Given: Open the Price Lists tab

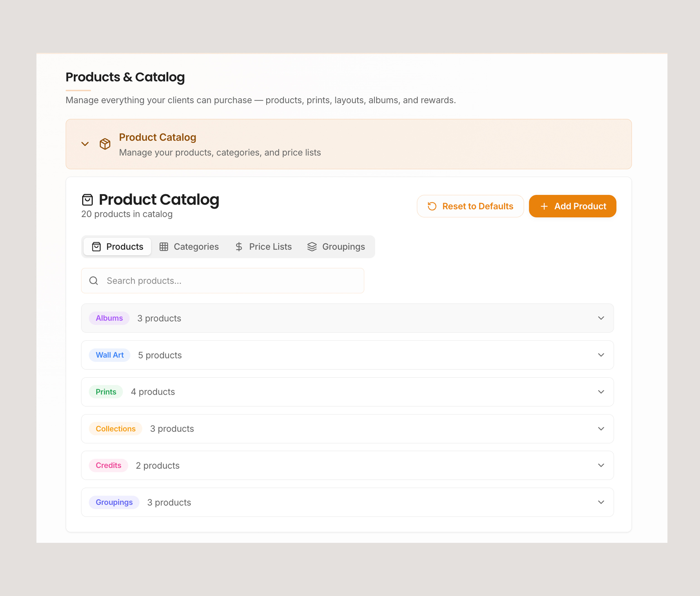Looking at the screenshot, I should click(x=270, y=247).
